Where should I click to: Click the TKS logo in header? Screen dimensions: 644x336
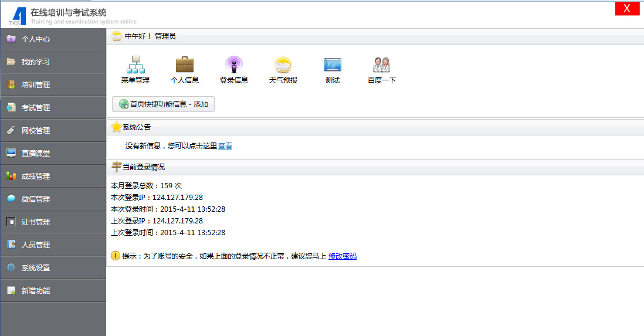tap(18, 16)
